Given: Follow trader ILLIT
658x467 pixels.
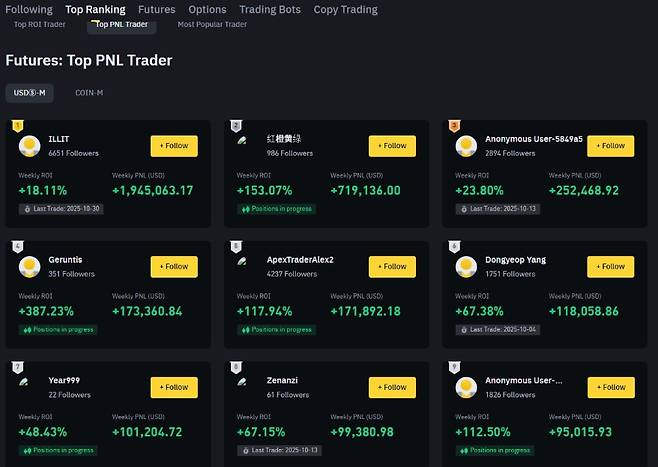Looking at the screenshot, I should (174, 146).
